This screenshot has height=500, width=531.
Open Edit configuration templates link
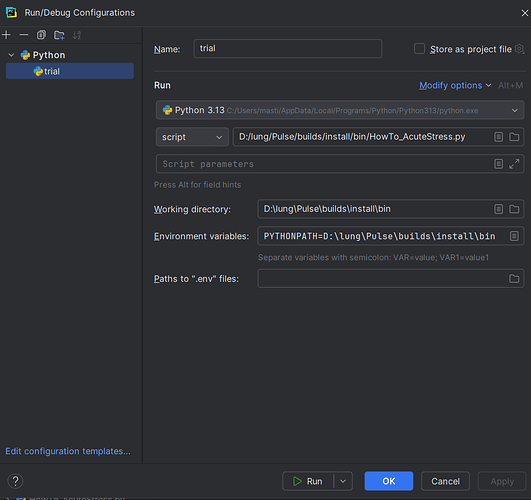tap(68, 451)
